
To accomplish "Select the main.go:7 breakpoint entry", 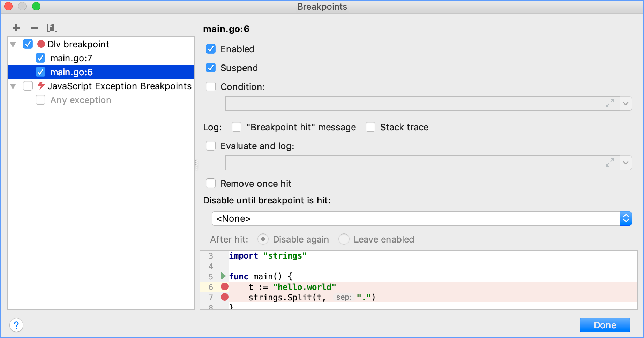I will pos(71,58).
